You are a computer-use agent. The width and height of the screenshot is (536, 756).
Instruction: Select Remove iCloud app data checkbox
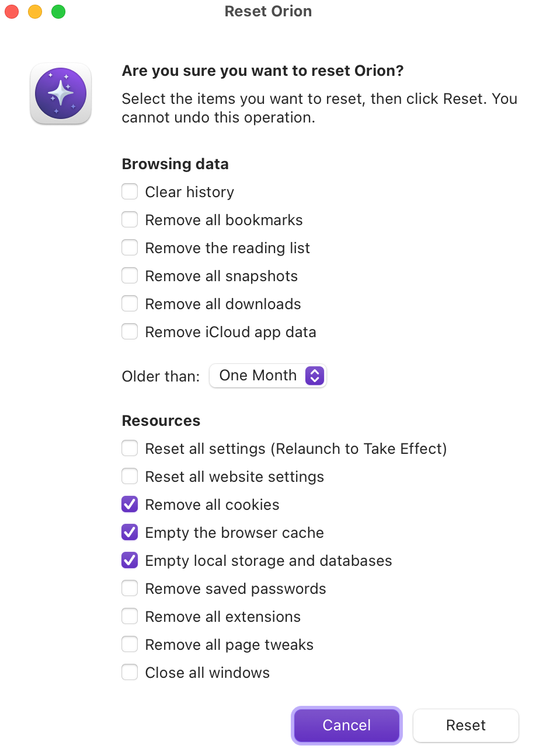coord(130,332)
